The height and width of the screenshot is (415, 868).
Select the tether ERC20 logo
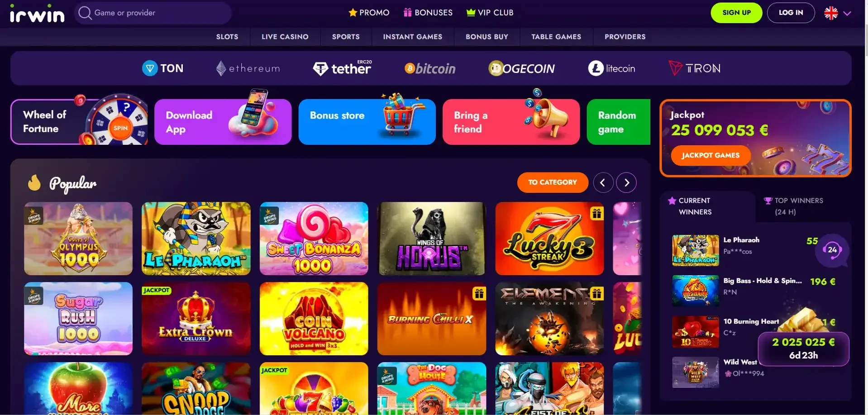click(343, 68)
